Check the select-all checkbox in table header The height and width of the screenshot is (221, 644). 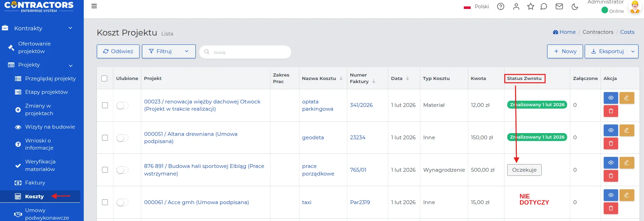(104, 78)
